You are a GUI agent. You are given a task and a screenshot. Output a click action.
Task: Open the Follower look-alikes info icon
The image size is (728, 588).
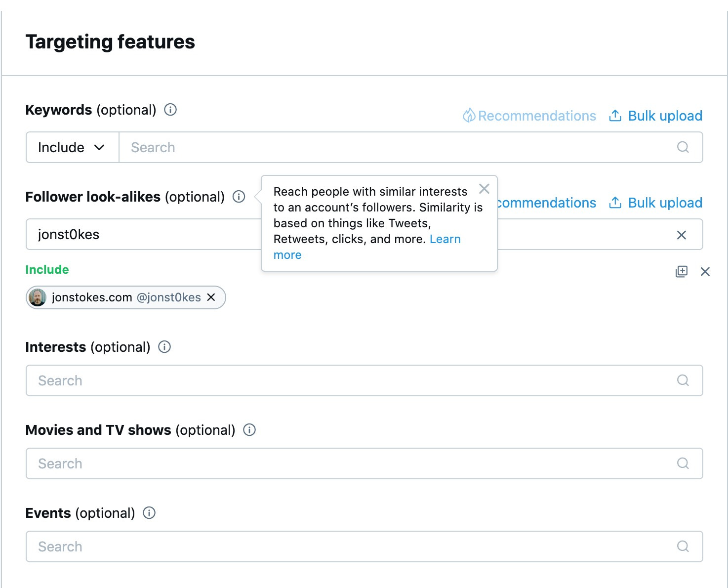[x=239, y=197]
